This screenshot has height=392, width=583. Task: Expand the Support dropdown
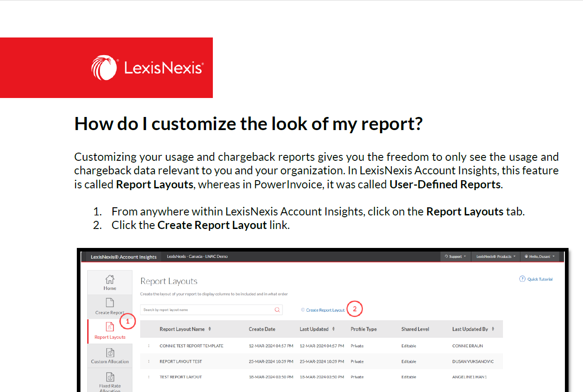click(x=456, y=257)
